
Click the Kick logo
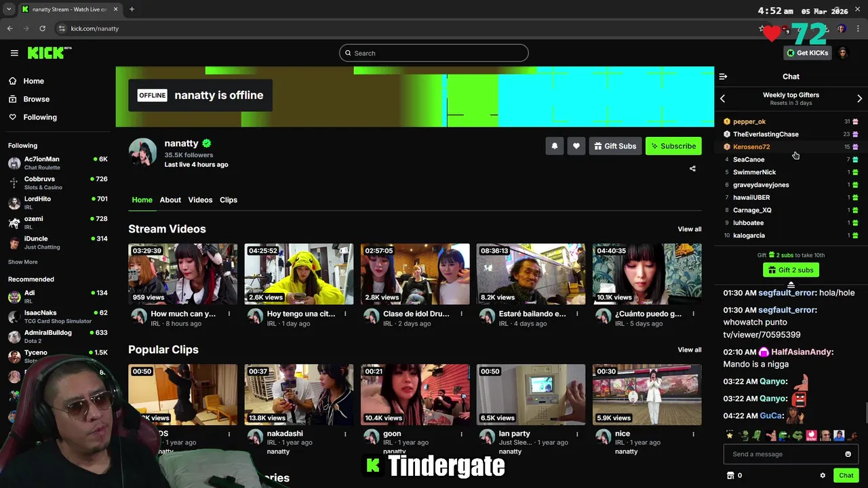[50, 53]
